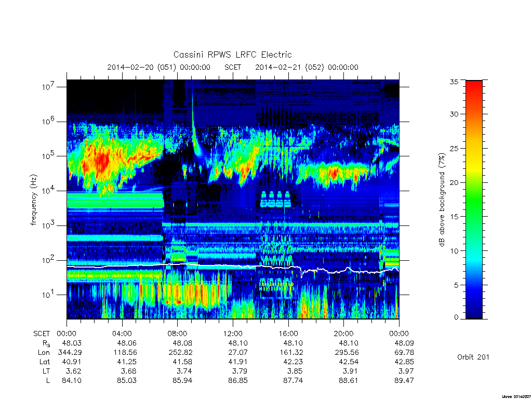
Task: Click the Lon value 27.07
Action: pos(238,352)
